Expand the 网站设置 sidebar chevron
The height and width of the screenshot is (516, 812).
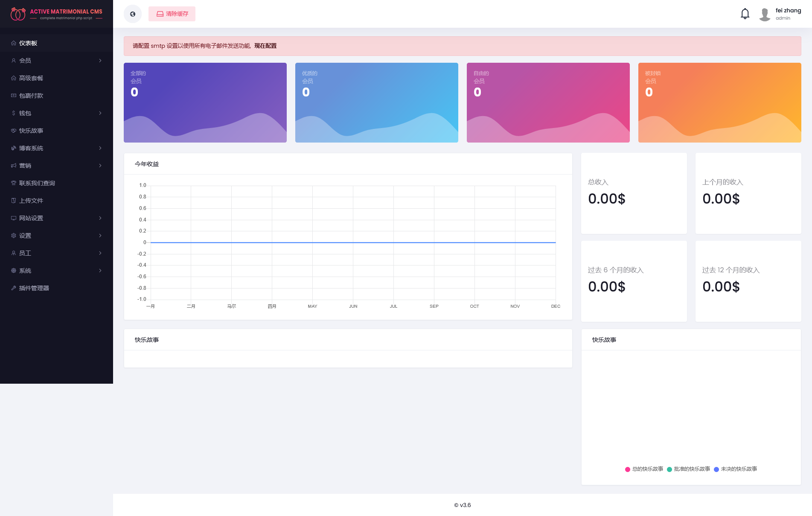[x=100, y=218]
